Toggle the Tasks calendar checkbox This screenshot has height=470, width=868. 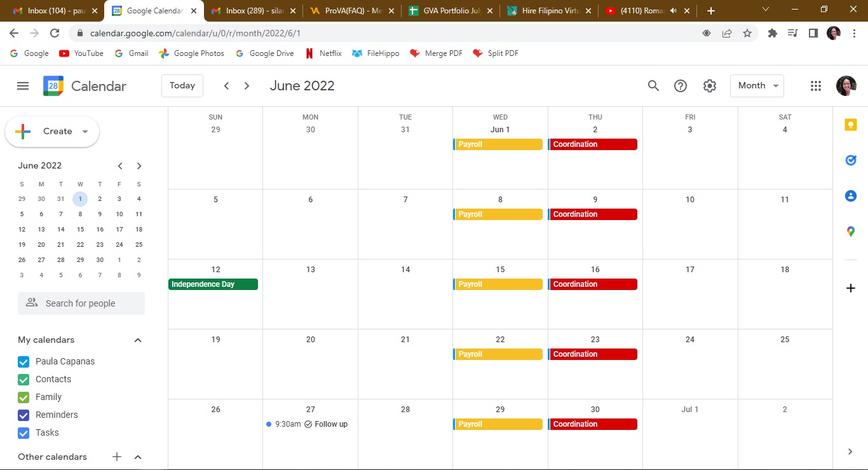click(x=24, y=433)
